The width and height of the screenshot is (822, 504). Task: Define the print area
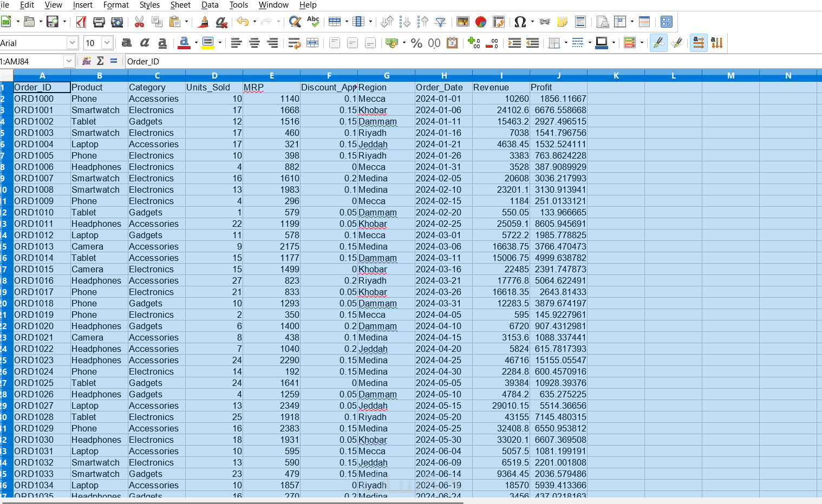[x=603, y=22]
